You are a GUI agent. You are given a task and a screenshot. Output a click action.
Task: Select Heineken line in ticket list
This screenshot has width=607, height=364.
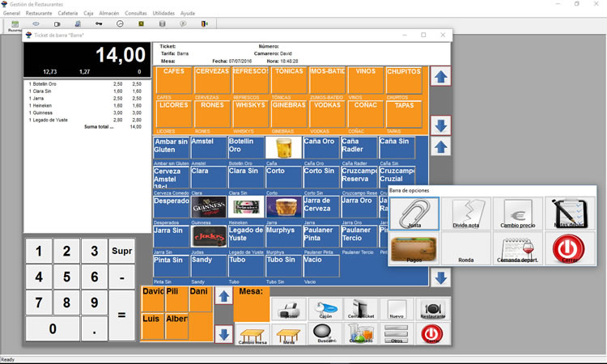(85, 106)
